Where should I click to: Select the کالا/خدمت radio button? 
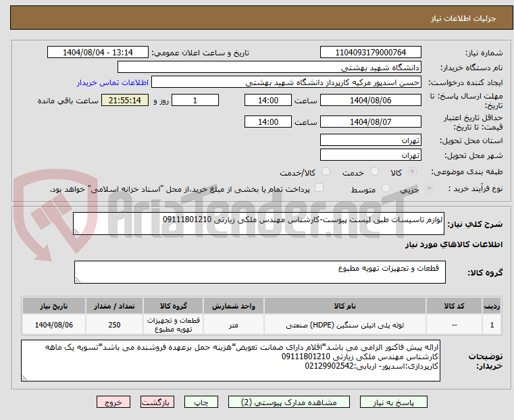[x=326, y=172]
